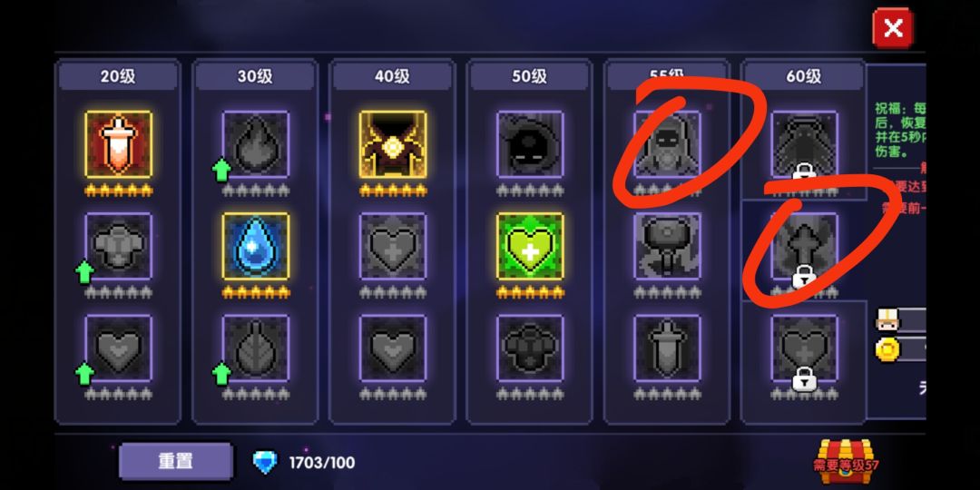Click the blue gem currency counter
The width and height of the screenshot is (980, 490).
pyautogui.click(x=304, y=463)
